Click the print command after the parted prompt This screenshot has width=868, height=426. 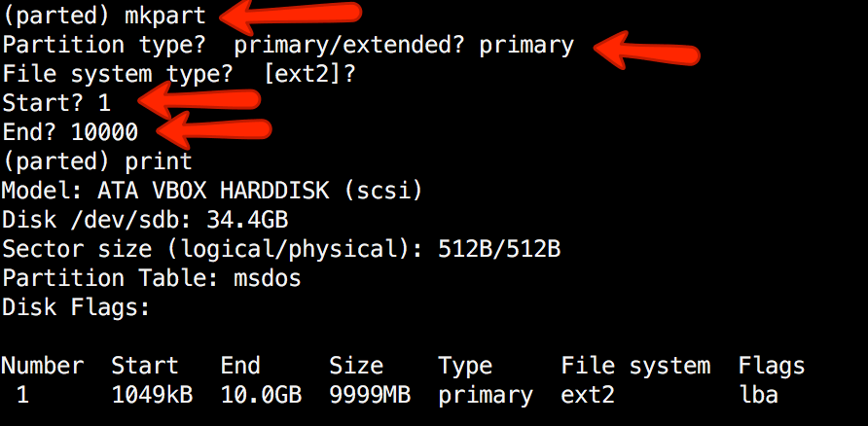coord(160,160)
